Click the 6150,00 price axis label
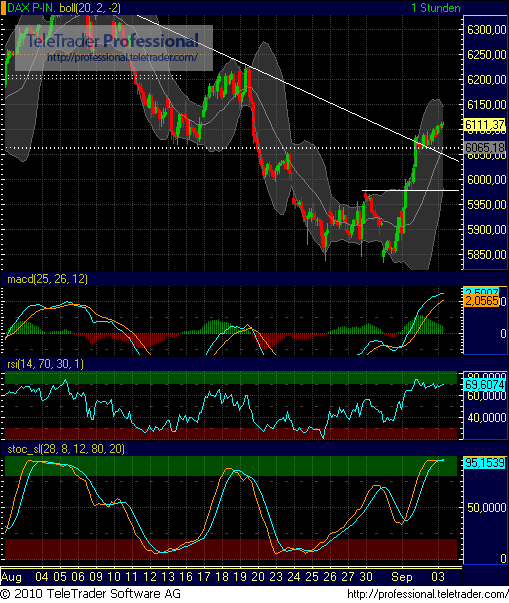 coord(486,105)
